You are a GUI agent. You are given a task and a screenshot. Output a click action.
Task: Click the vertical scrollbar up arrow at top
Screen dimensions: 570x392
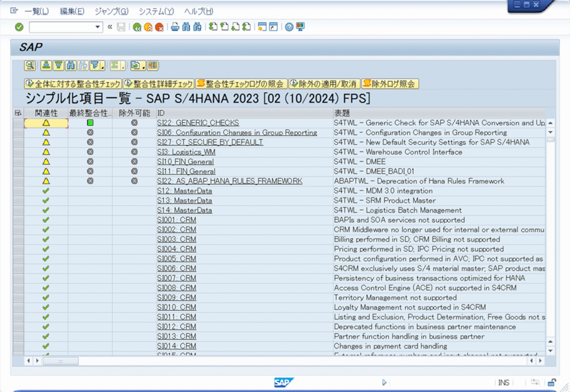551,123
